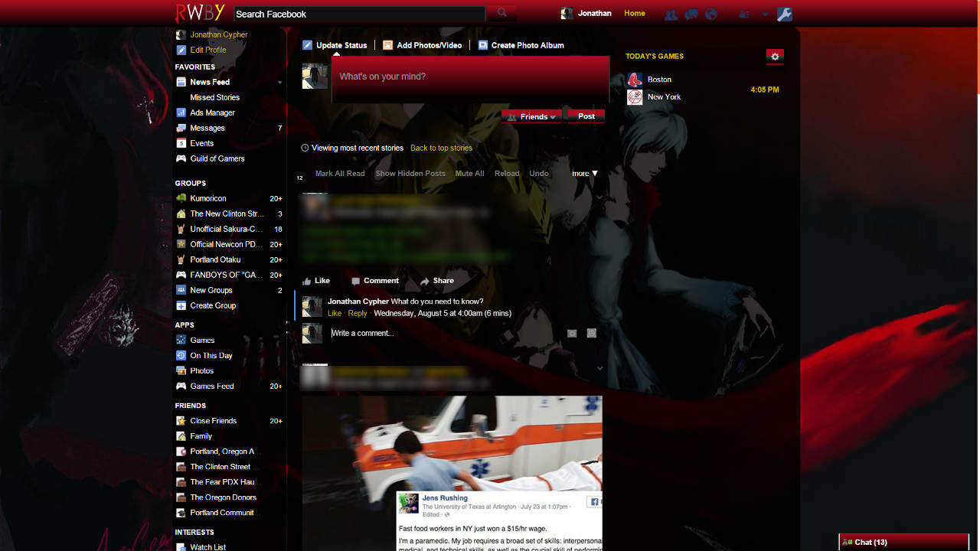Click the Search Facebook field
The height and width of the screenshot is (551, 980).
359,14
